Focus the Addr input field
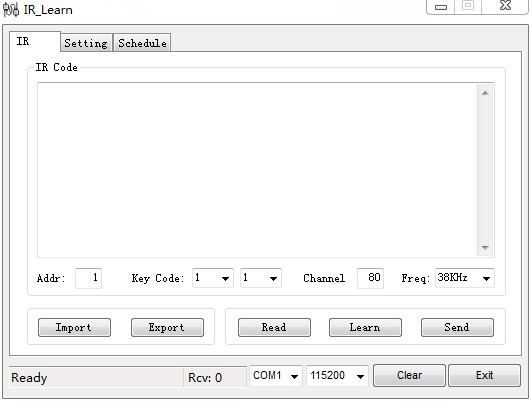 [x=88, y=278]
